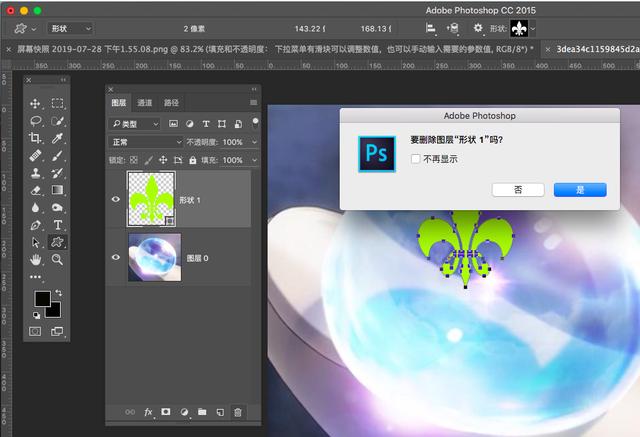Screen dimensions: 640x437
Task: Select the Type tool
Action: tap(58, 225)
